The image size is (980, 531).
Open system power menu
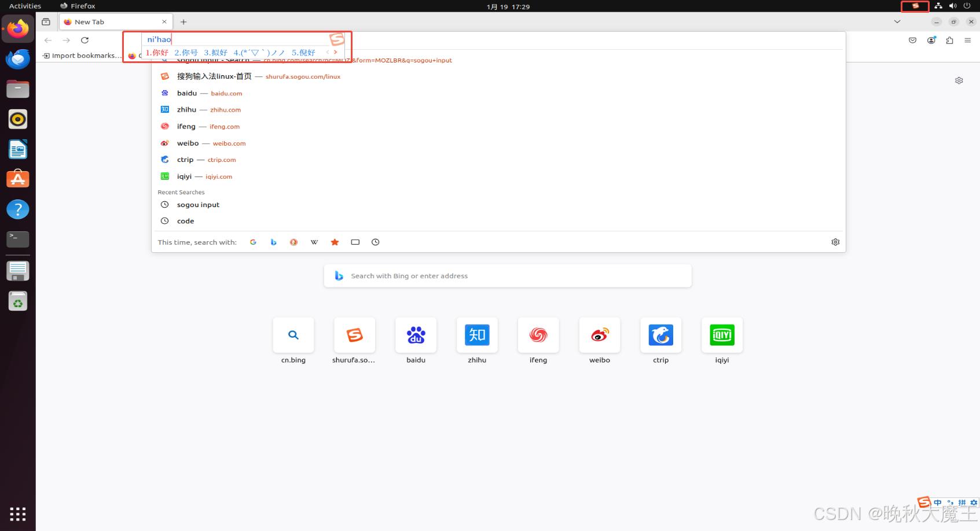coord(967,6)
